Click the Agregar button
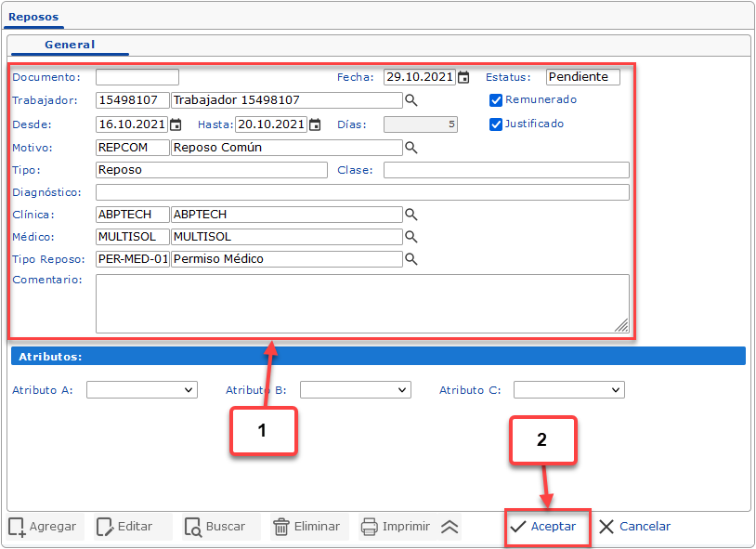756x549 pixels. point(46,527)
